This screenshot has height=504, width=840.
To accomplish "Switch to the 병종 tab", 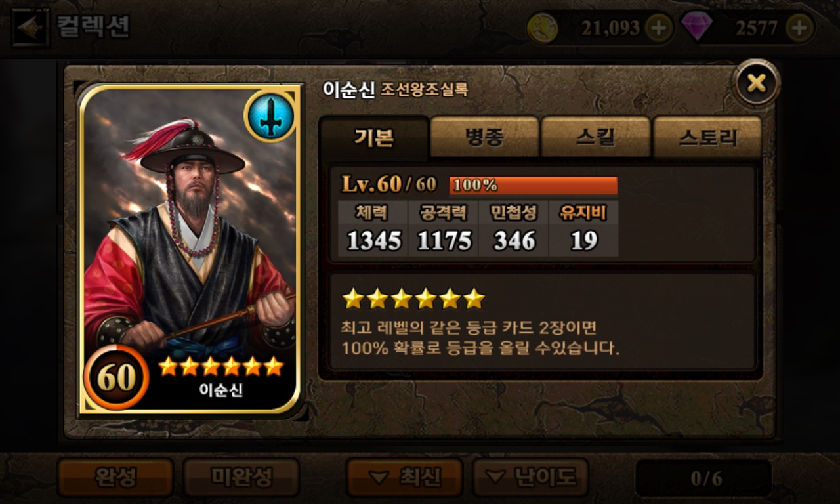I will 484,137.
